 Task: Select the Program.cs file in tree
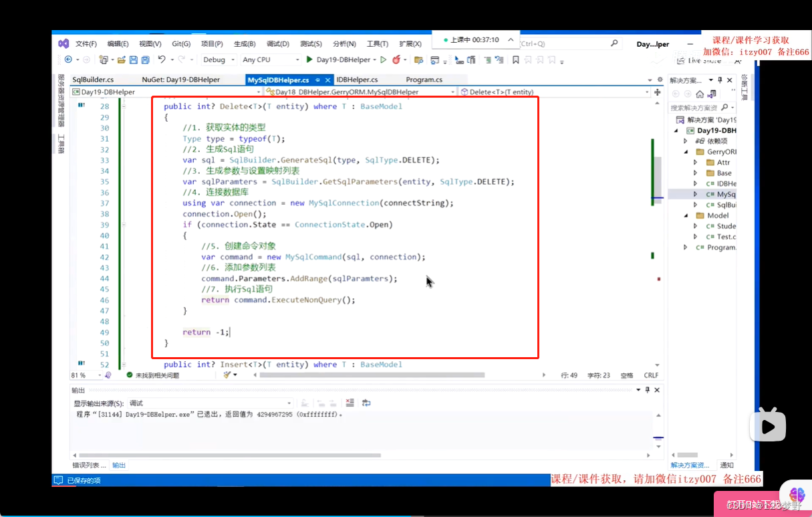pos(714,247)
